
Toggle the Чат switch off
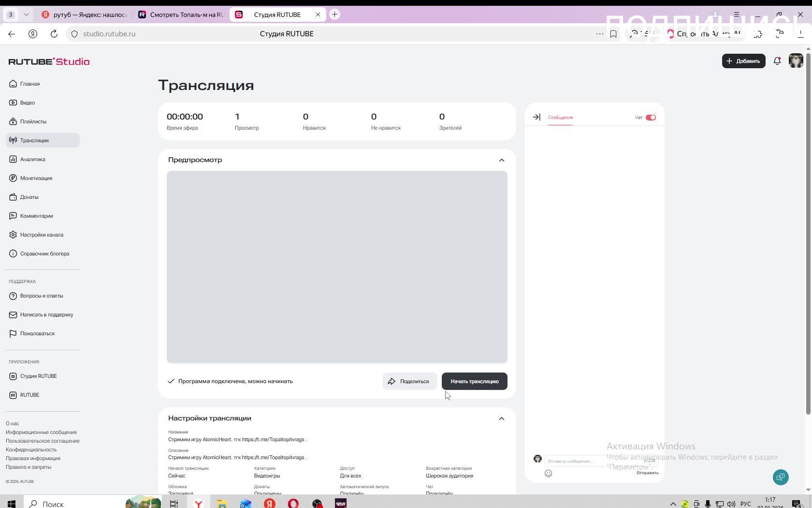tap(651, 118)
